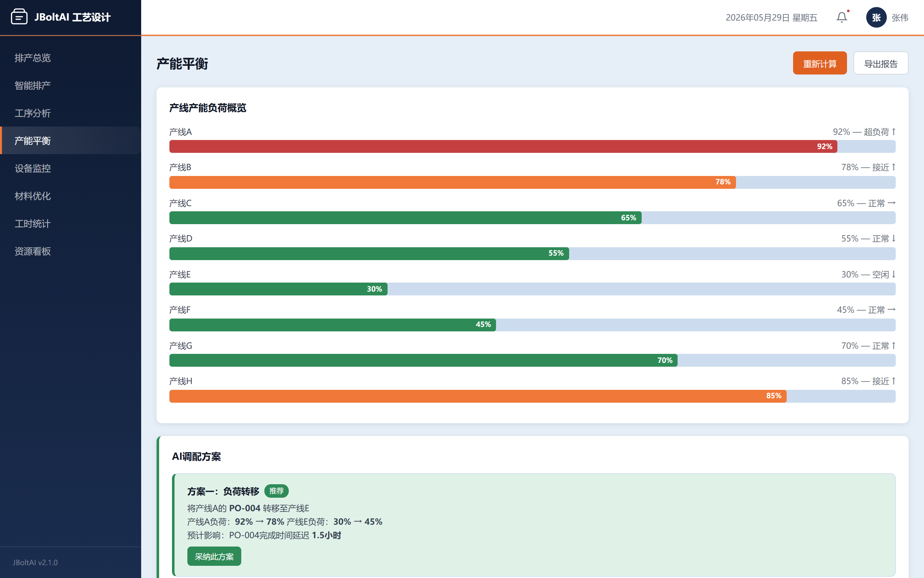Open 设备监控 section
Image resolution: width=924 pixels, height=578 pixels.
pos(71,168)
